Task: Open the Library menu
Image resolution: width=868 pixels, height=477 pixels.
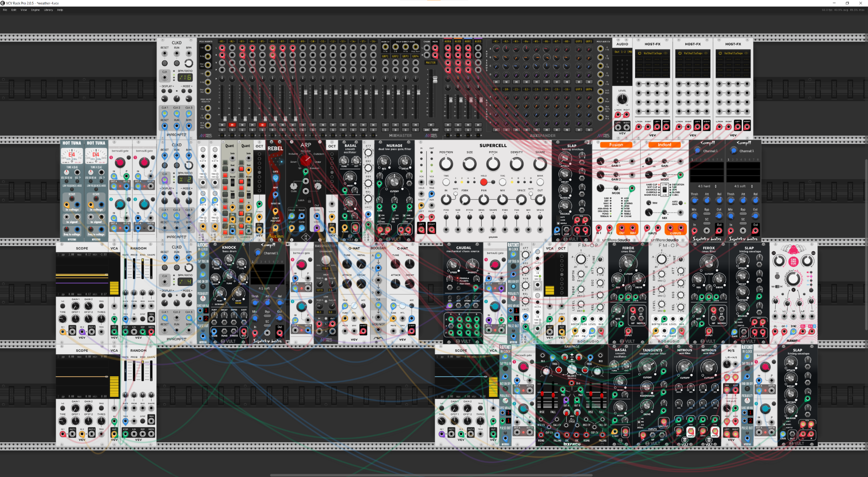Action: 48,10
